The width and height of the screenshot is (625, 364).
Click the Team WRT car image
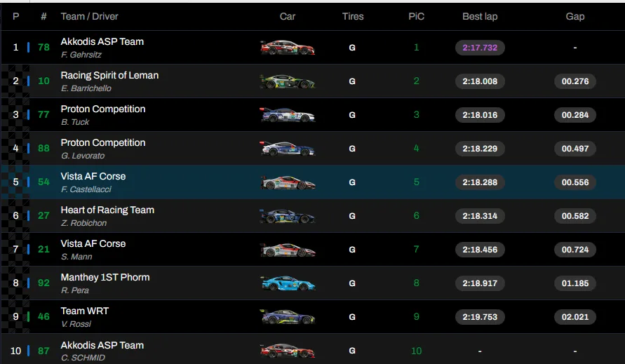pos(287,317)
